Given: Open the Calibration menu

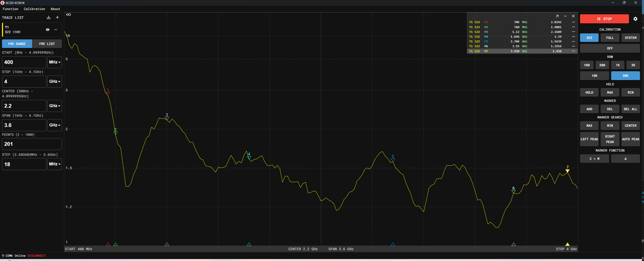Looking at the screenshot, I should pyautogui.click(x=34, y=9).
